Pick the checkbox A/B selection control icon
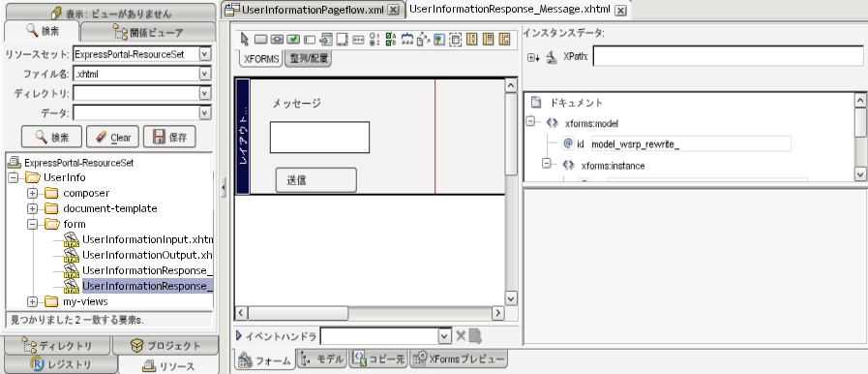Viewport: 868px width, 374px height. click(391, 40)
